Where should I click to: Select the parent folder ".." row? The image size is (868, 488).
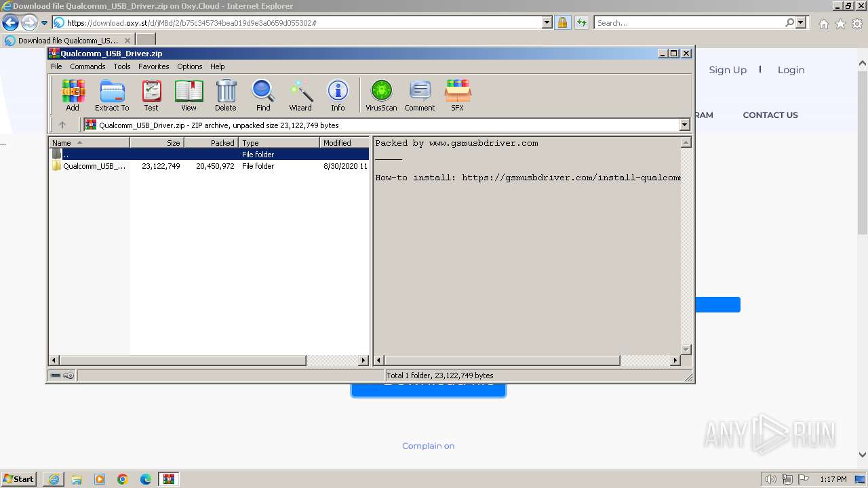pos(209,155)
